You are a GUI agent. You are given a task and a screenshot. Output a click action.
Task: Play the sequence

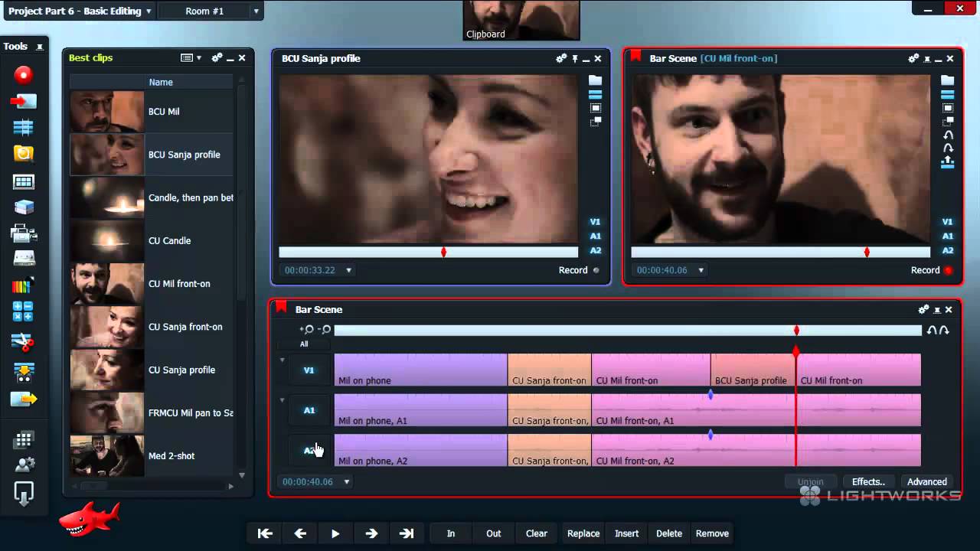point(335,533)
